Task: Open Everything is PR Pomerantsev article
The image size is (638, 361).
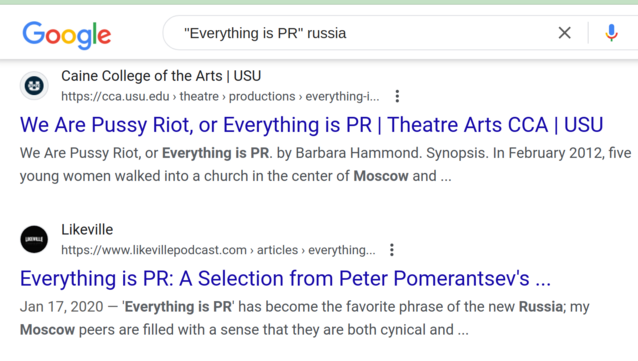Action: pyautogui.click(x=285, y=278)
